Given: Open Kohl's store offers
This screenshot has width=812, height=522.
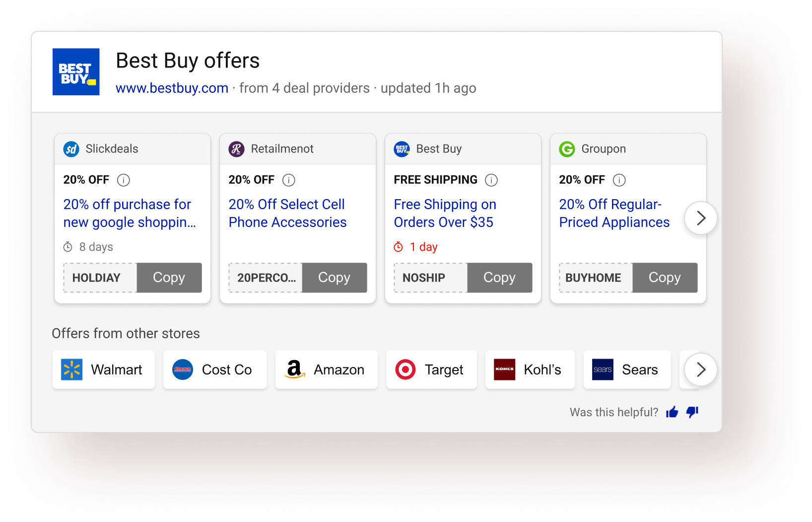Looking at the screenshot, I should pyautogui.click(x=530, y=370).
